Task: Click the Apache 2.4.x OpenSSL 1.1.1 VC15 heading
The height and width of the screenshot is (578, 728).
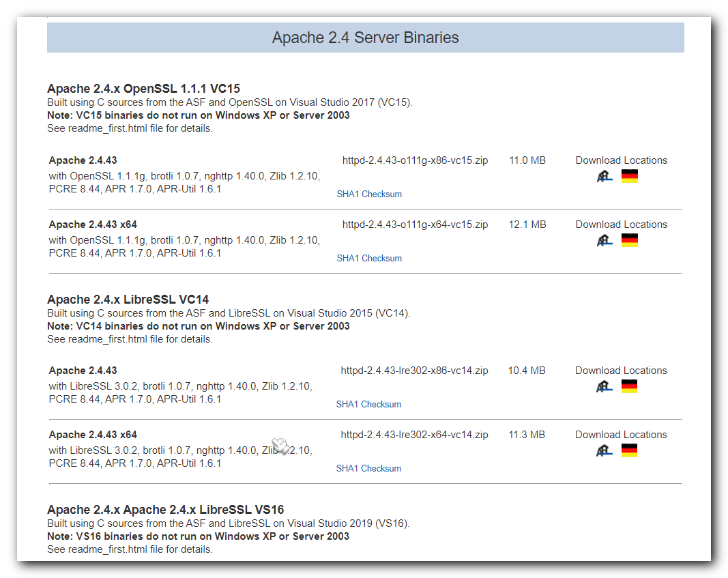Action: (143, 89)
